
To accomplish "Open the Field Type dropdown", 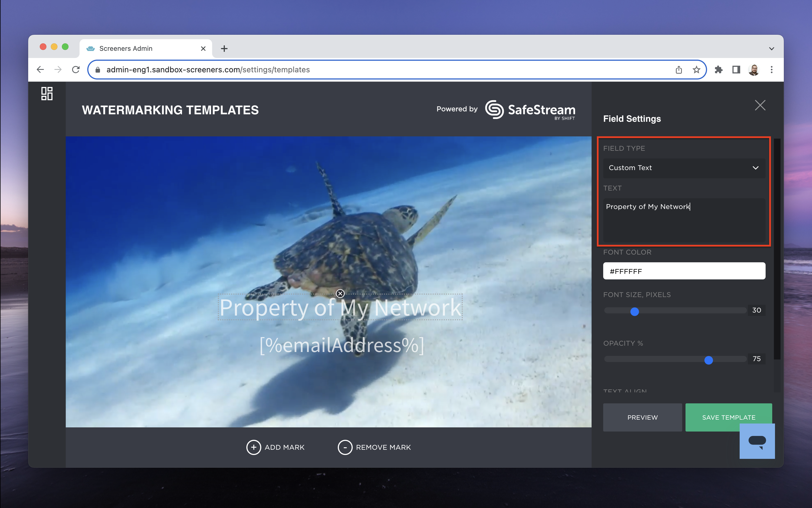I will (x=684, y=168).
